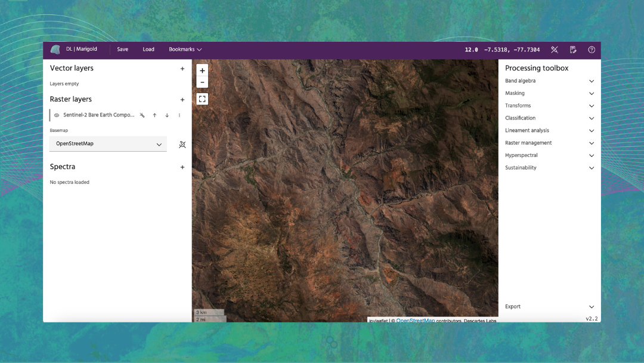The image size is (644, 363).
Task: Click the crossed tools icon in header
Action: [555, 50]
